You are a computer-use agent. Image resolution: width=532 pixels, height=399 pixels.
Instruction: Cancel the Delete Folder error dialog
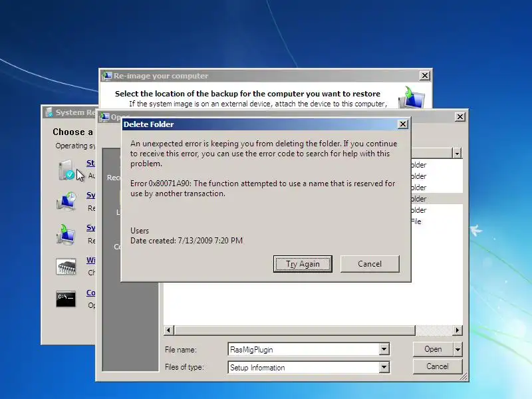(x=370, y=264)
